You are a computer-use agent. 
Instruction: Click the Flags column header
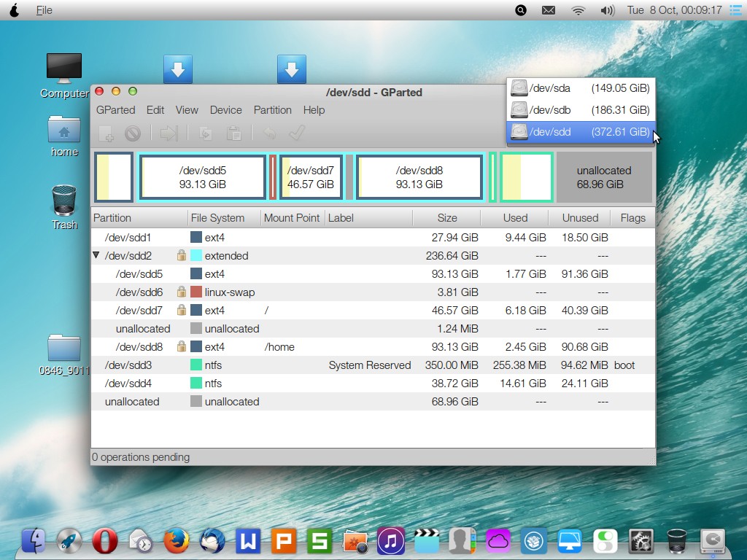(632, 218)
